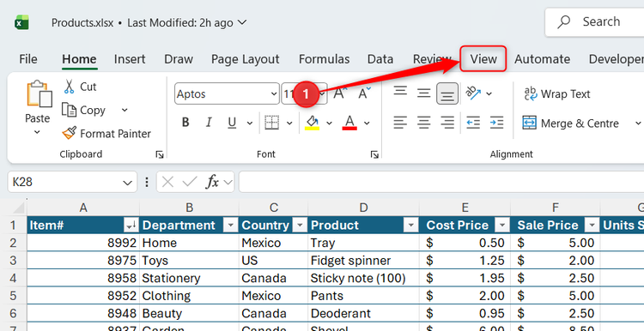Apply cell borders icon
Image resolution: width=644 pixels, height=331 pixels.
click(x=271, y=123)
